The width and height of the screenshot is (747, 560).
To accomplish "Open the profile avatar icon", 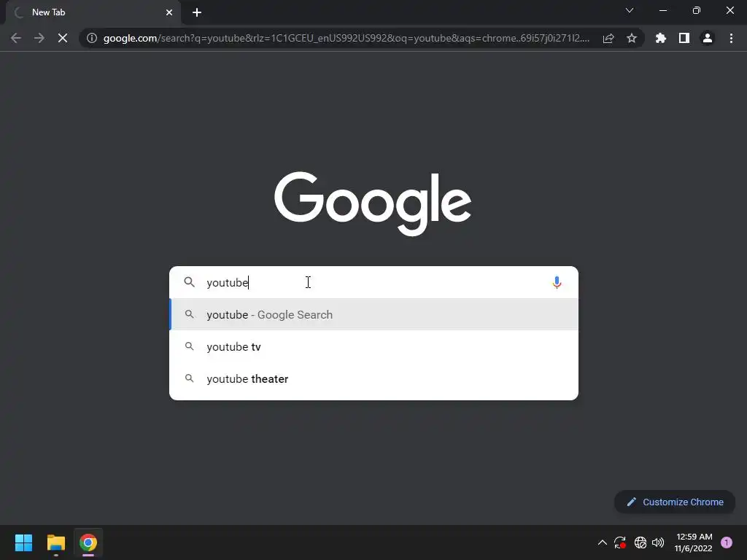I will pos(708,38).
